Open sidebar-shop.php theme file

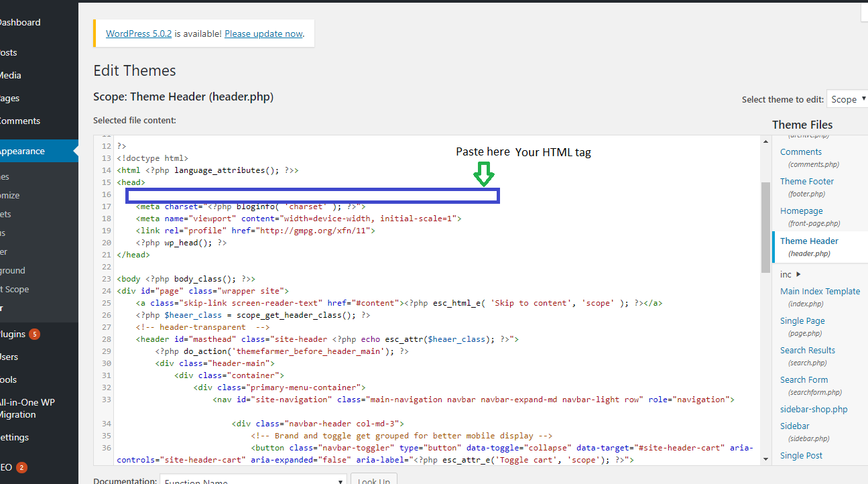coord(814,409)
